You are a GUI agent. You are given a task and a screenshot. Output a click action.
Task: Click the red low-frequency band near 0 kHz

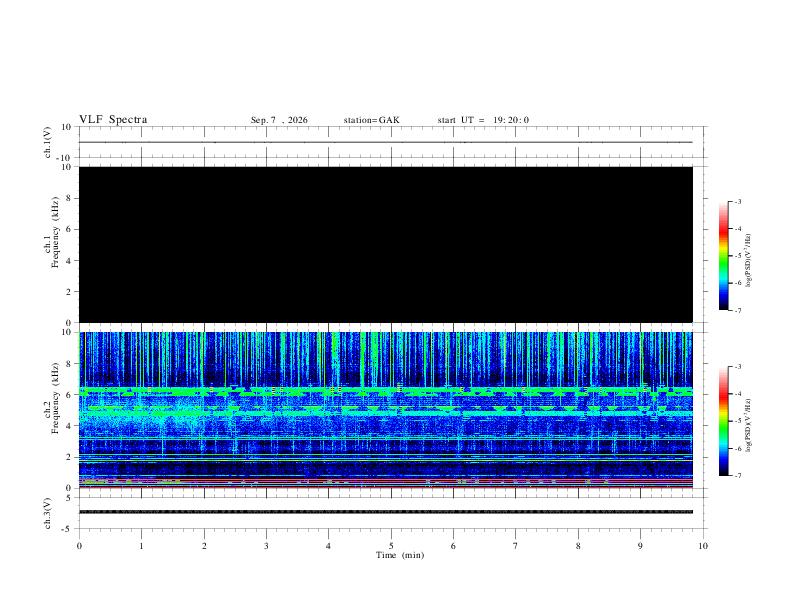pos(386,486)
